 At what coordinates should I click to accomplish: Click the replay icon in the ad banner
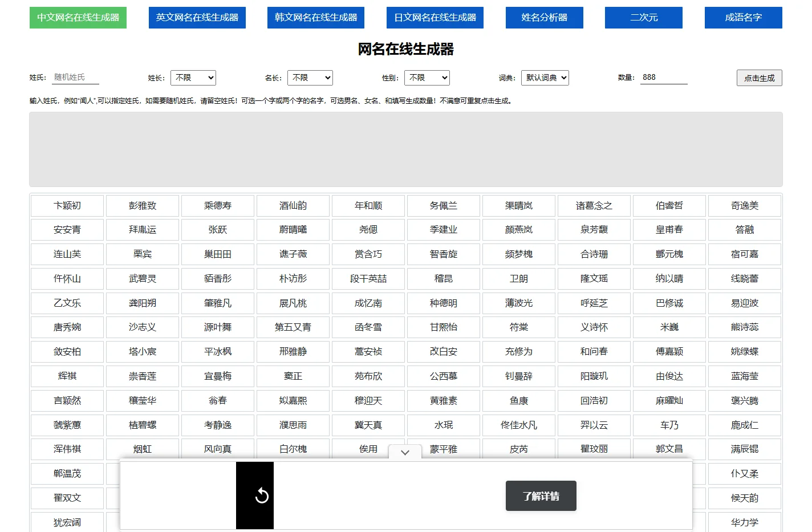point(262,496)
